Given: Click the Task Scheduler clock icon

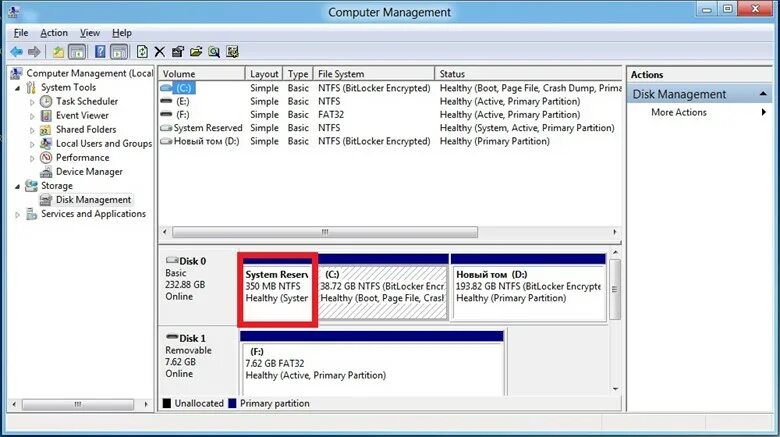Looking at the screenshot, I should 46,102.
